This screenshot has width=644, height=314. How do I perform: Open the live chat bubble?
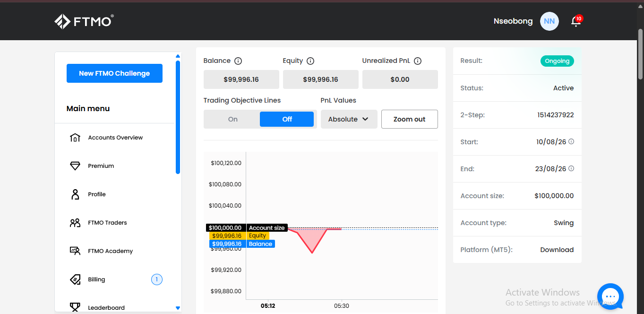(x=610, y=296)
